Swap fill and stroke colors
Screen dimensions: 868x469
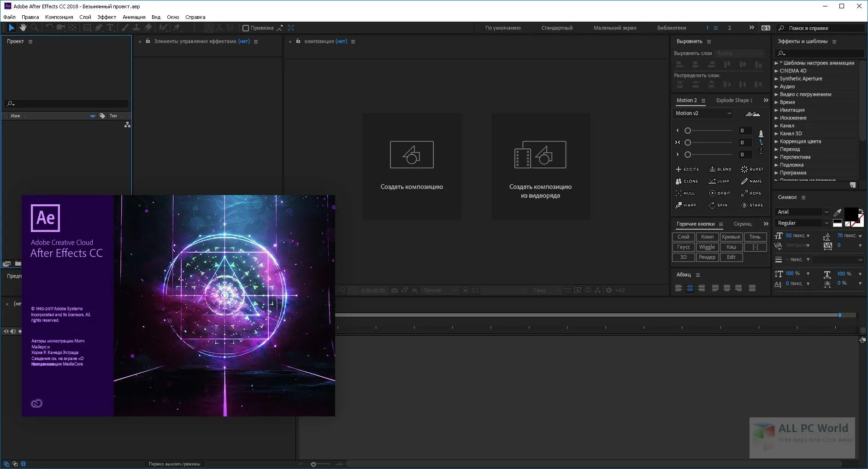pyautogui.click(x=861, y=211)
